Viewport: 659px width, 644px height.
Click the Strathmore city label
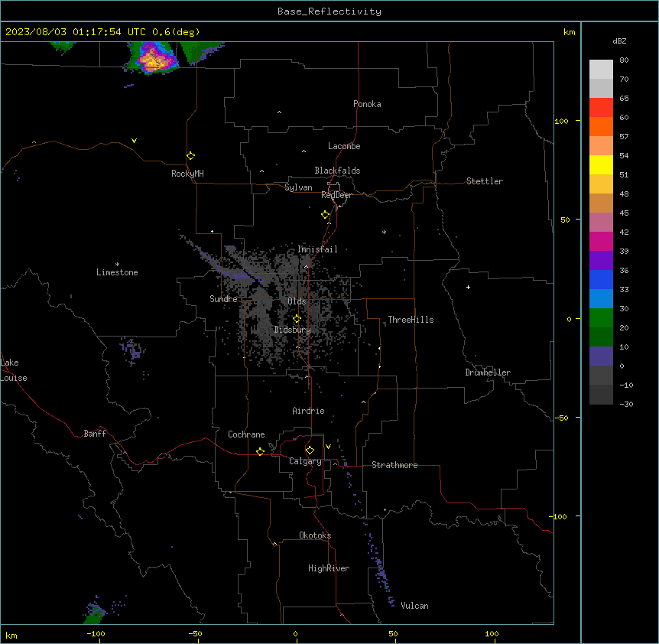pyautogui.click(x=394, y=465)
